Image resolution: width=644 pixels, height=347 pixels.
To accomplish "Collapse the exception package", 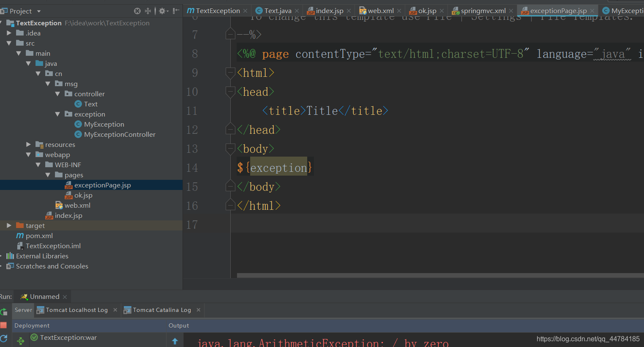I will pos(57,114).
